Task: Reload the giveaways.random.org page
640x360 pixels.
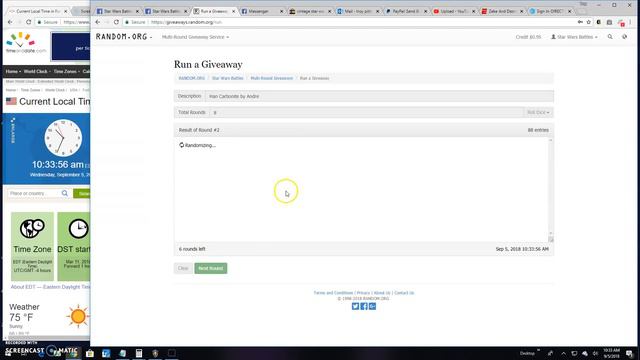Action: pos(116,22)
